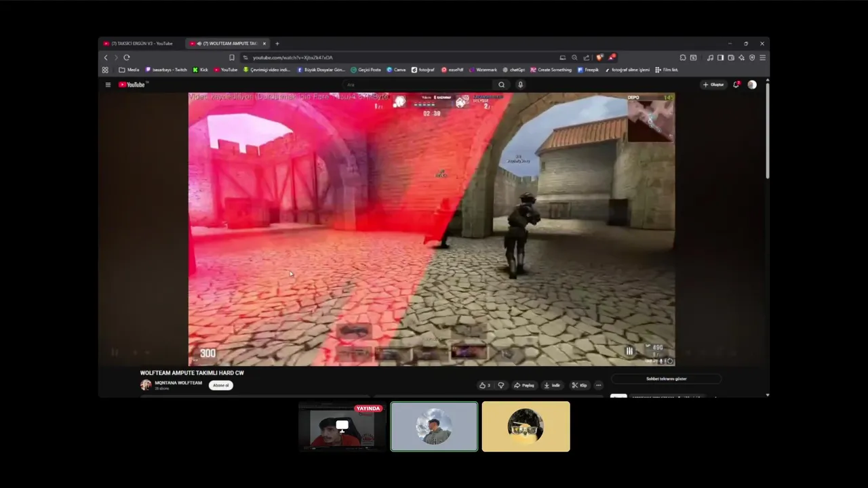Image resolution: width=868 pixels, height=488 pixels.
Task: Click the Paylaş share button
Action: click(x=524, y=385)
